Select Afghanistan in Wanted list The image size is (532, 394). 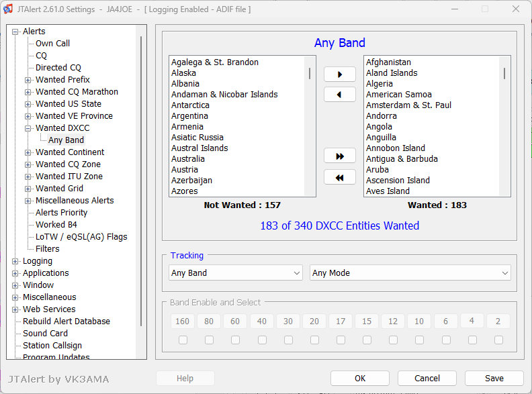click(x=388, y=62)
